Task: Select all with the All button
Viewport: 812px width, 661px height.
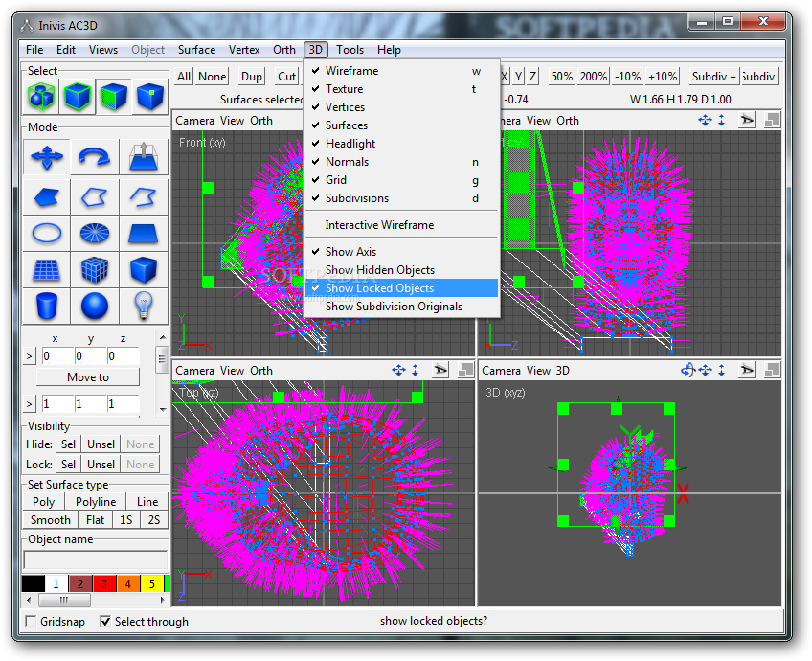Action: [x=184, y=77]
